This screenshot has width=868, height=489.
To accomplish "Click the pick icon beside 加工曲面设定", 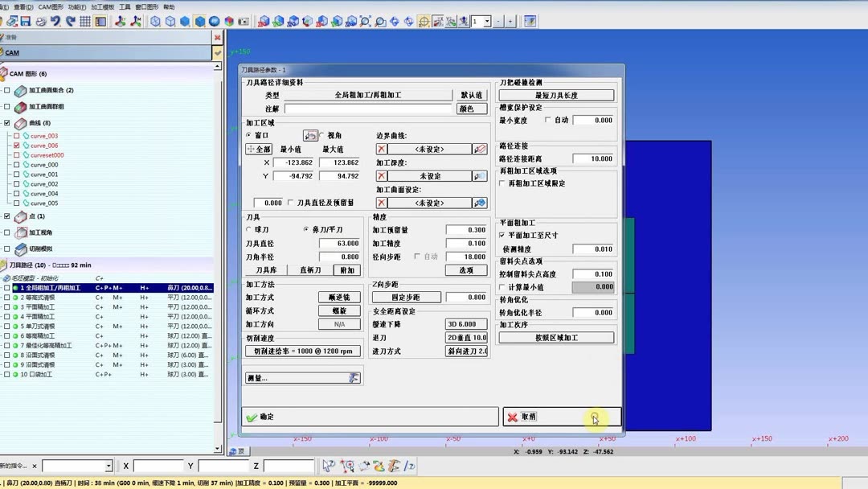I will point(480,202).
